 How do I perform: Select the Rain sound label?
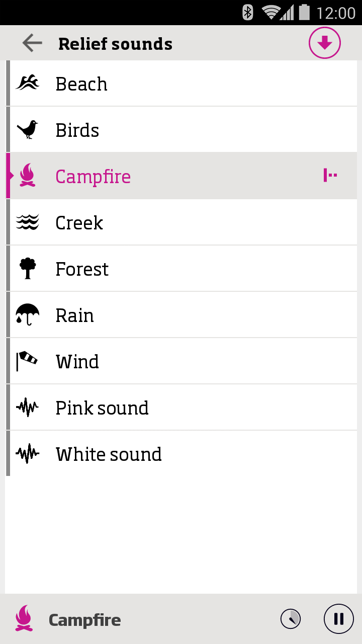[75, 315]
